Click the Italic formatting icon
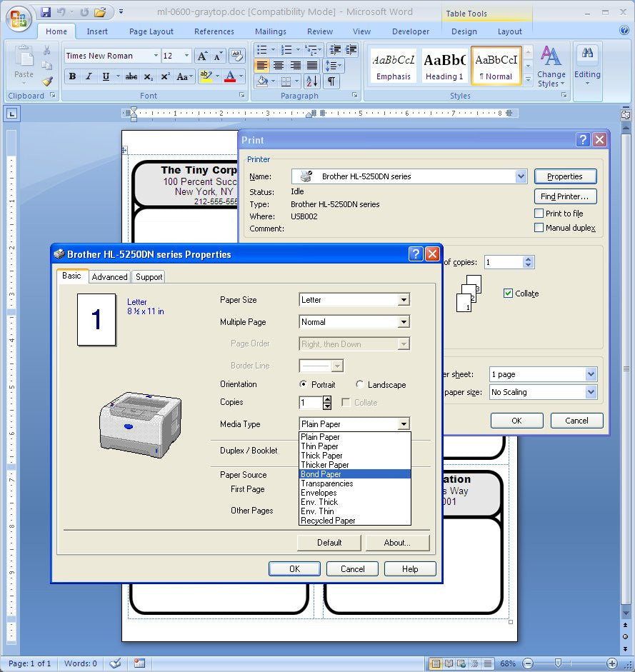 89,77
